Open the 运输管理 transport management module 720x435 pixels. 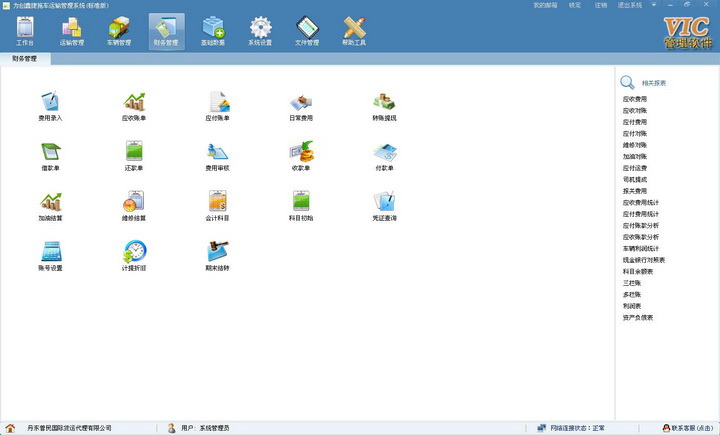click(72, 31)
